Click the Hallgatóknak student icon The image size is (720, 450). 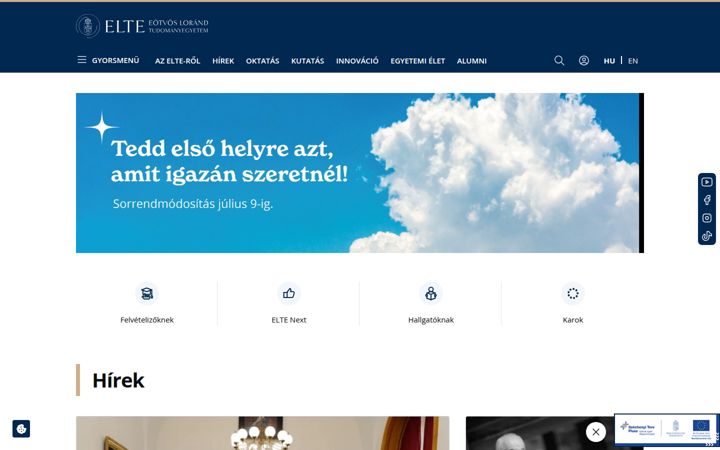pyautogui.click(x=431, y=293)
